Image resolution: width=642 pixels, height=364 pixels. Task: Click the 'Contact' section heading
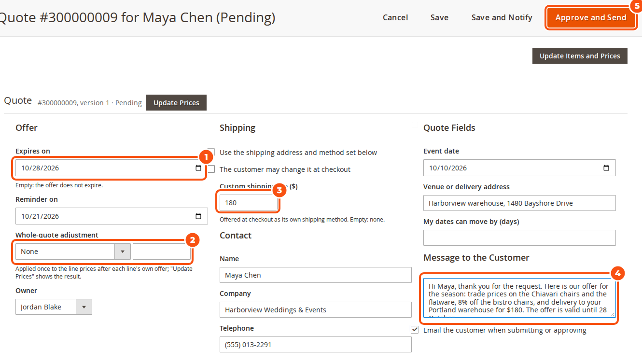236,236
